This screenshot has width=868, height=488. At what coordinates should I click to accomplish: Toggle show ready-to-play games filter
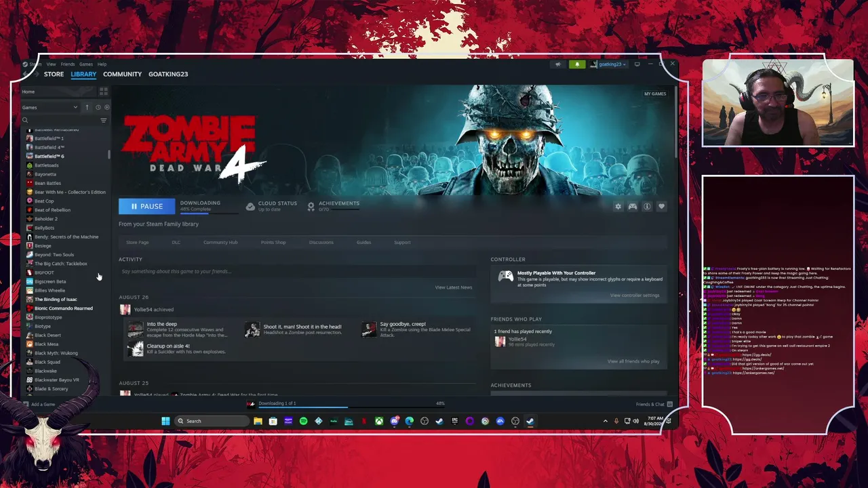click(106, 107)
